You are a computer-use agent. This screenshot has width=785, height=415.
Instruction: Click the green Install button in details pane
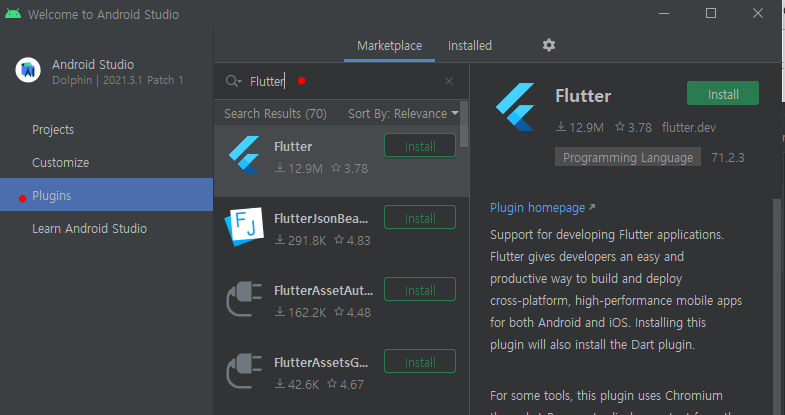[723, 94]
